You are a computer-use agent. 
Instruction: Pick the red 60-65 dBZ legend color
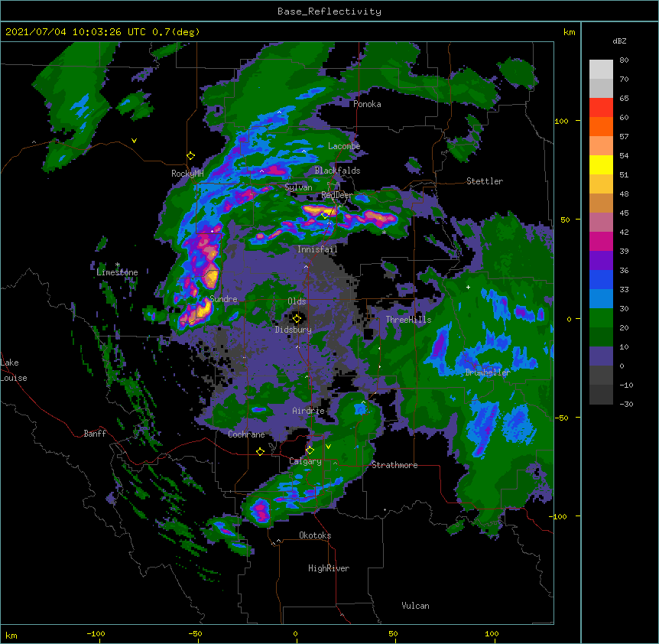coord(601,108)
